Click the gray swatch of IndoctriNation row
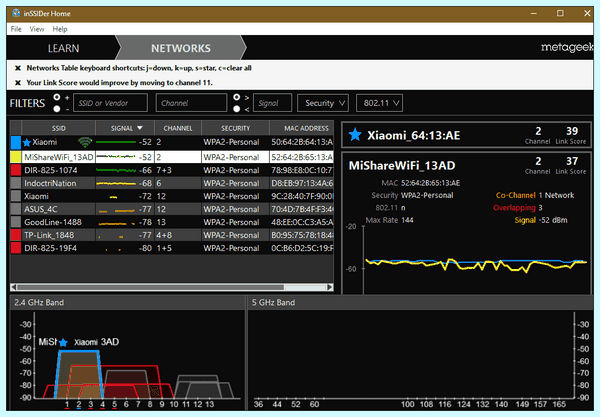Image resolution: width=600 pixels, height=417 pixels. (x=16, y=183)
